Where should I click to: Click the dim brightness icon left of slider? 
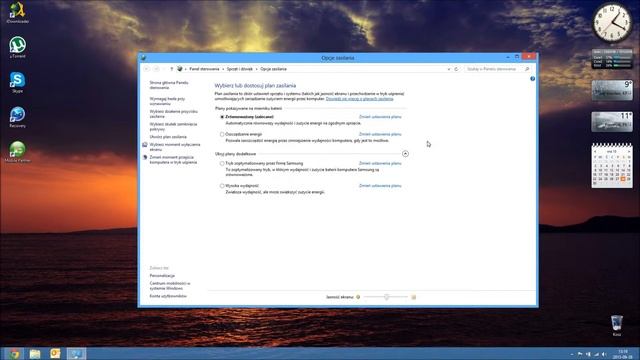point(358,297)
